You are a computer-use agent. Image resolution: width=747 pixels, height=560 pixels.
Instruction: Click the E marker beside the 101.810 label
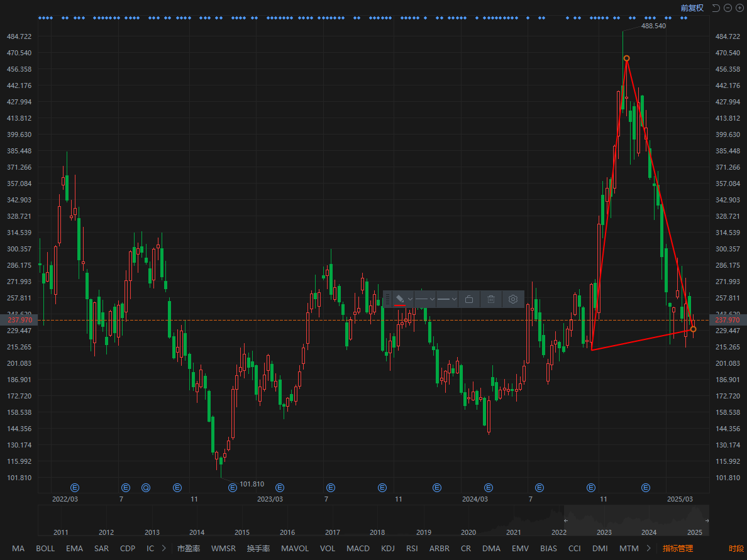click(x=233, y=488)
